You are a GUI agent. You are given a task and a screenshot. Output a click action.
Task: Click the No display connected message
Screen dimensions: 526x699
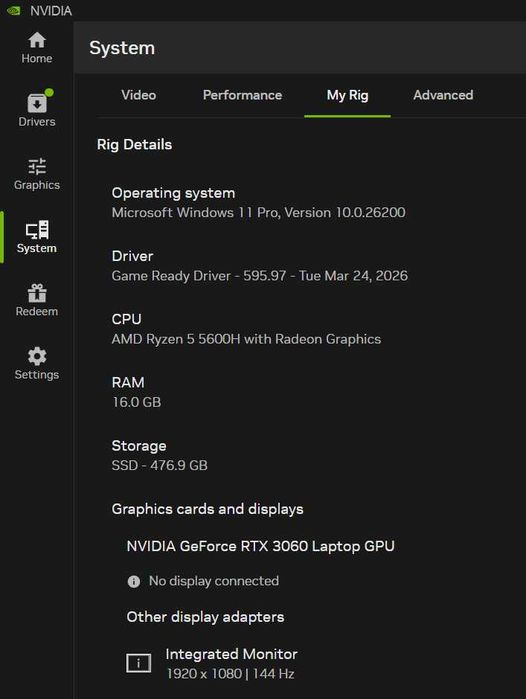tap(214, 581)
